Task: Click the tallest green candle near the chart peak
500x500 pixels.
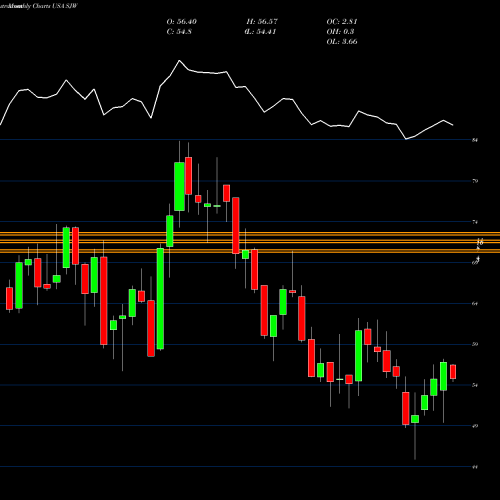Action: click(179, 186)
